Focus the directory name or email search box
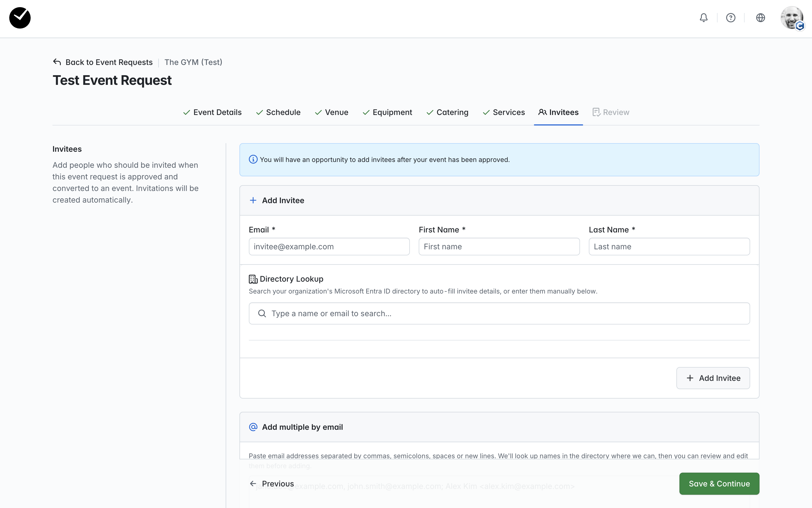Viewport: 812px width, 508px height. (x=499, y=313)
